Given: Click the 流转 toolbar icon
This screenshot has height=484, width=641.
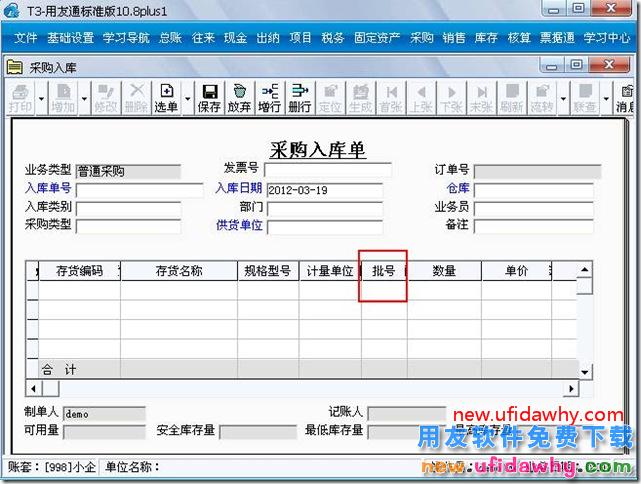Looking at the screenshot, I should coord(542,98).
